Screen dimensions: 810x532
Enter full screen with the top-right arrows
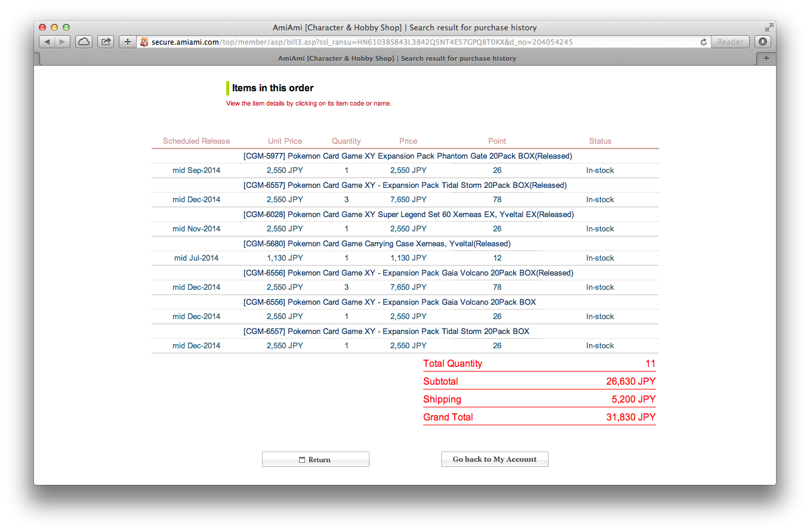[769, 27]
